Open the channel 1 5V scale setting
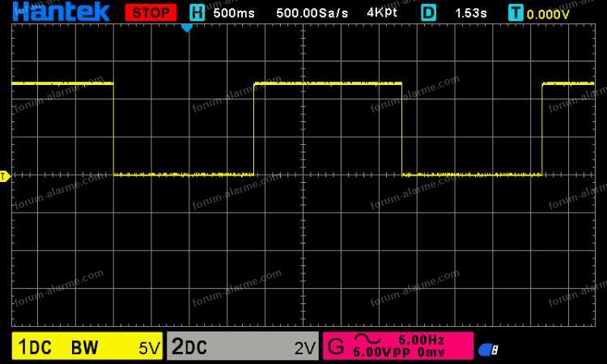607x364 pixels. point(148,349)
